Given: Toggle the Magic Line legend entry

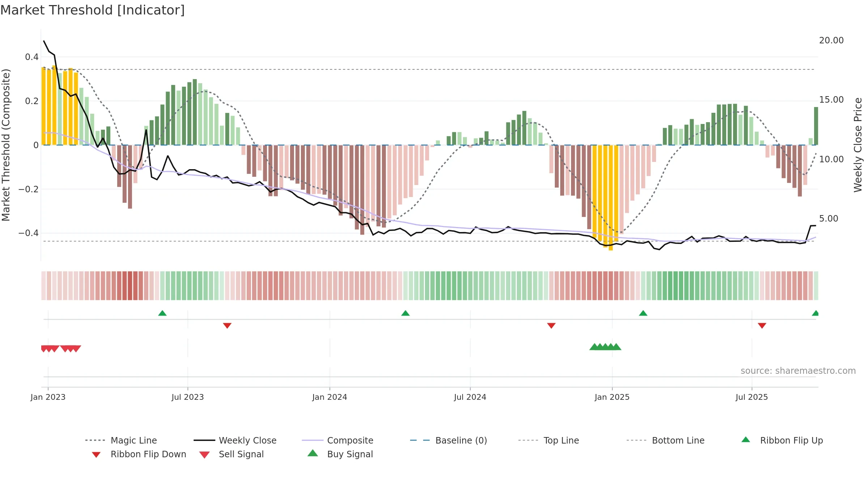Looking at the screenshot, I should click(x=121, y=440).
